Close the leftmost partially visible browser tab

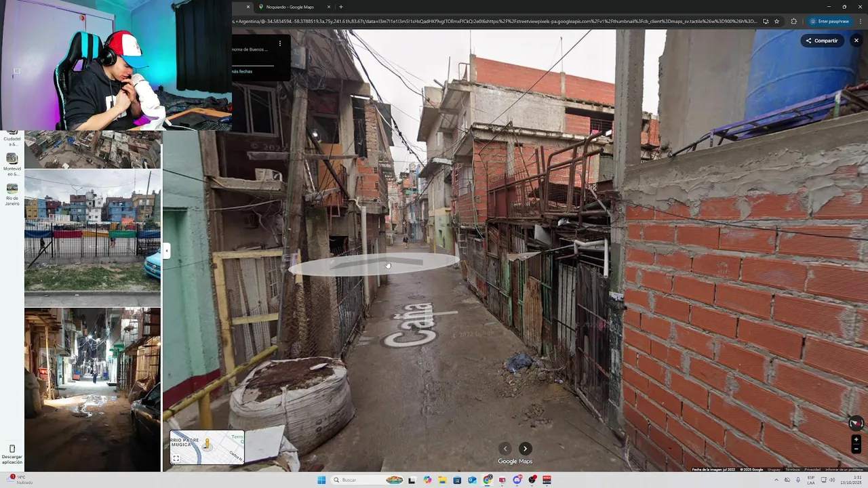point(248,7)
